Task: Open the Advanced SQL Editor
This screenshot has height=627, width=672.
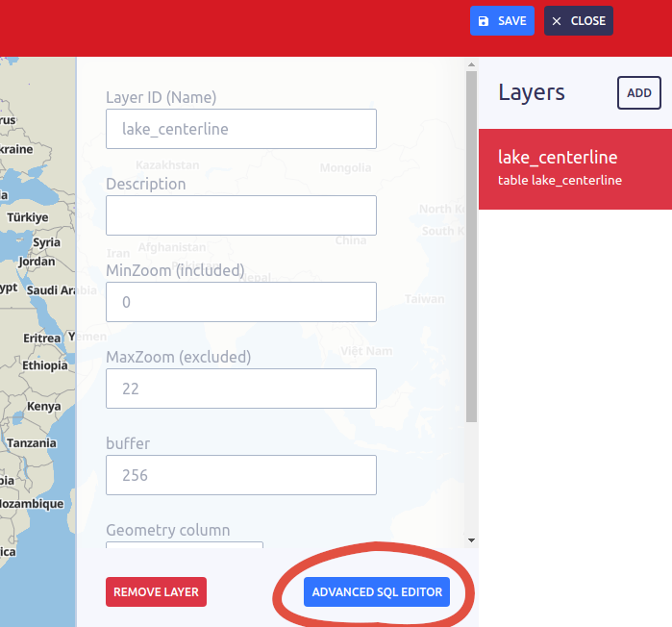Action: coord(377,592)
